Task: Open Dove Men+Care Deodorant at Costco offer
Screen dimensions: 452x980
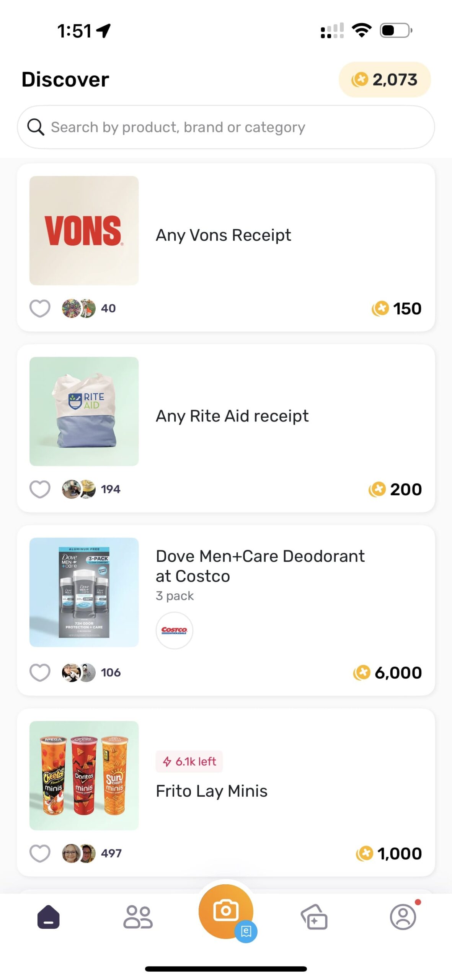Action: coord(260,566)
